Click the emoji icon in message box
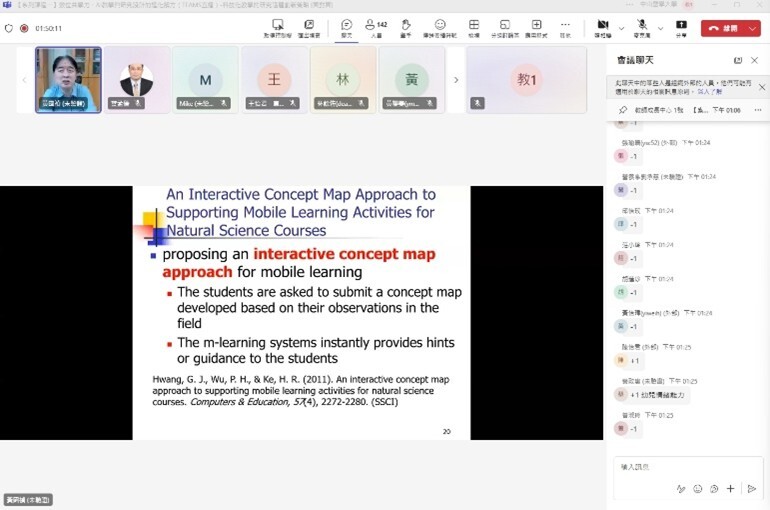This screenshot has width=770, height=510. pos(697,489)
